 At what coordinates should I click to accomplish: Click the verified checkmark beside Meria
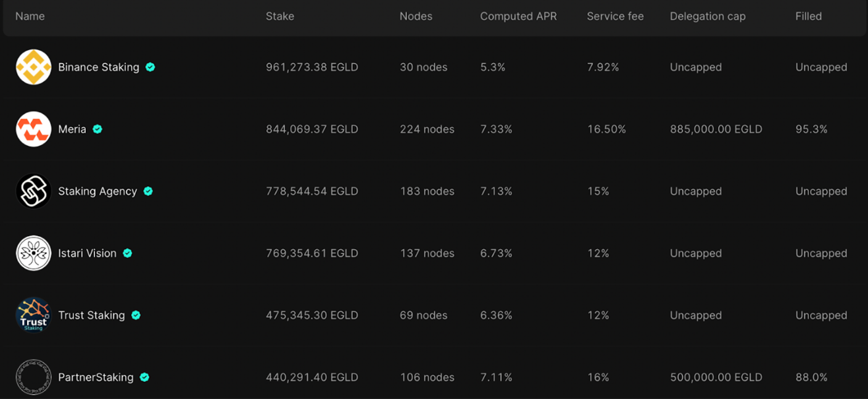(97, 130)
